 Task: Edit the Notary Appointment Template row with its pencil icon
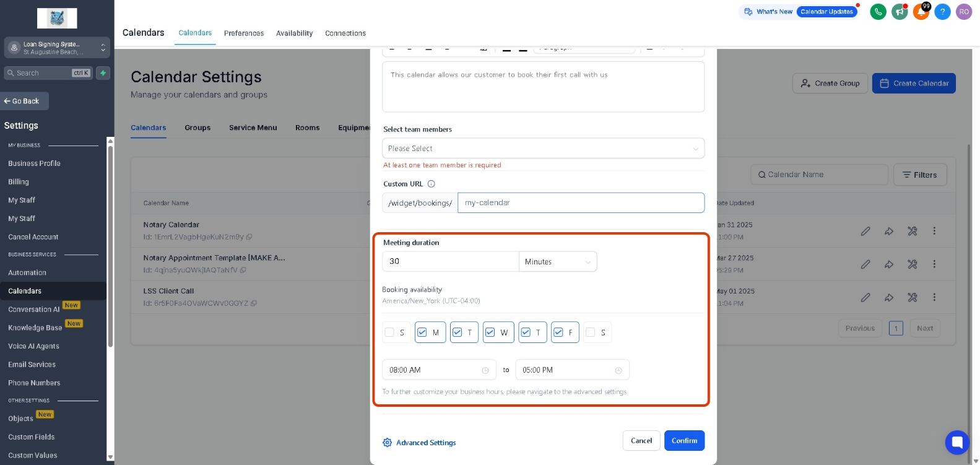(x=865, y=264)
